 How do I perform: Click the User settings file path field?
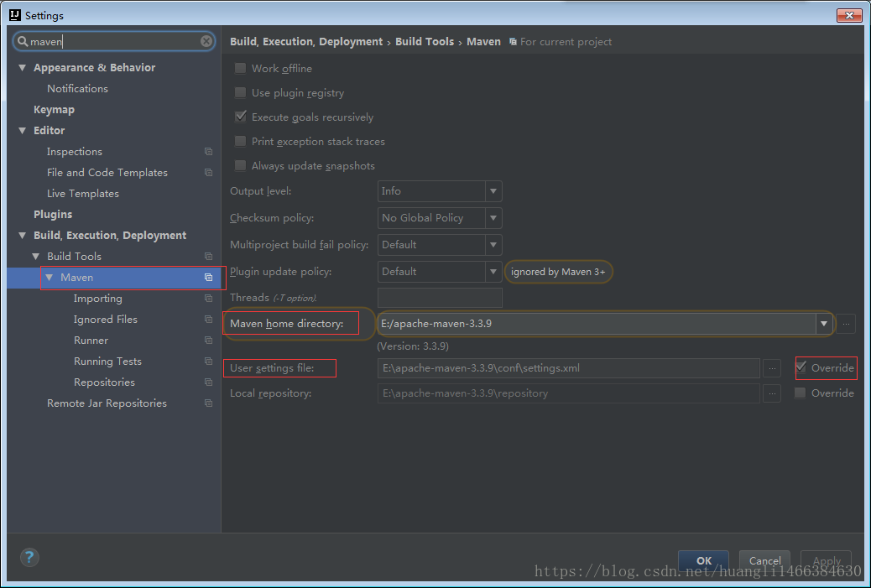(x=568, y=368)
